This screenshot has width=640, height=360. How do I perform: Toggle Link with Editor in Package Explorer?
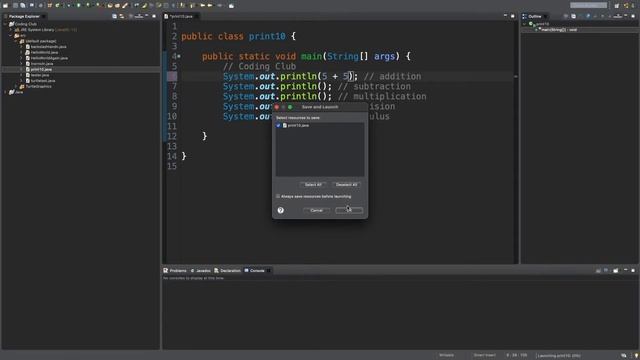122,16
